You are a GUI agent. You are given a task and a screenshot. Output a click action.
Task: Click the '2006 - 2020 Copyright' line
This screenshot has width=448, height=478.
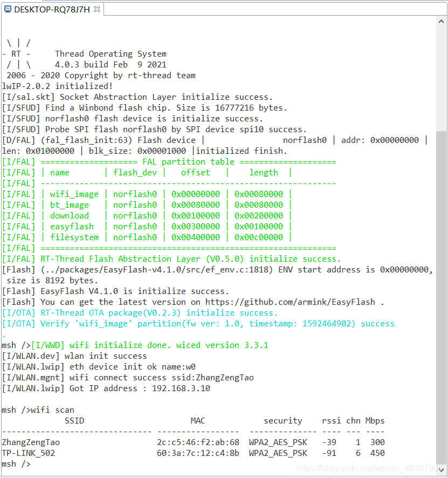[x=101, y=76]
